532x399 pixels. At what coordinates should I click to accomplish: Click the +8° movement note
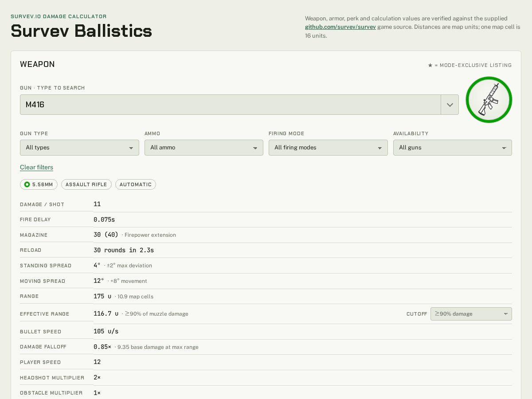coord(129,281)
